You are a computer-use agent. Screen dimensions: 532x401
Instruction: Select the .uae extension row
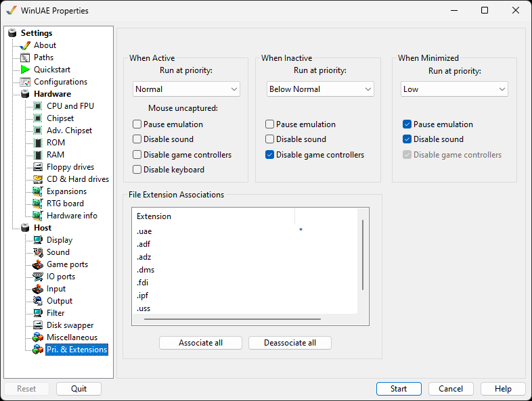click(x=244, y=231)
